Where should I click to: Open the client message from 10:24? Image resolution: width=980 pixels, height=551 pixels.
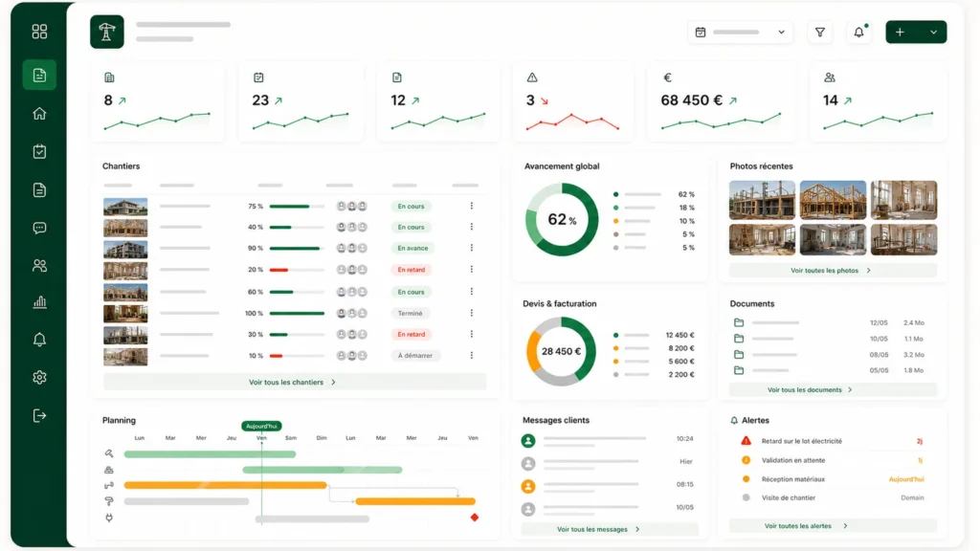click(608, 440)
